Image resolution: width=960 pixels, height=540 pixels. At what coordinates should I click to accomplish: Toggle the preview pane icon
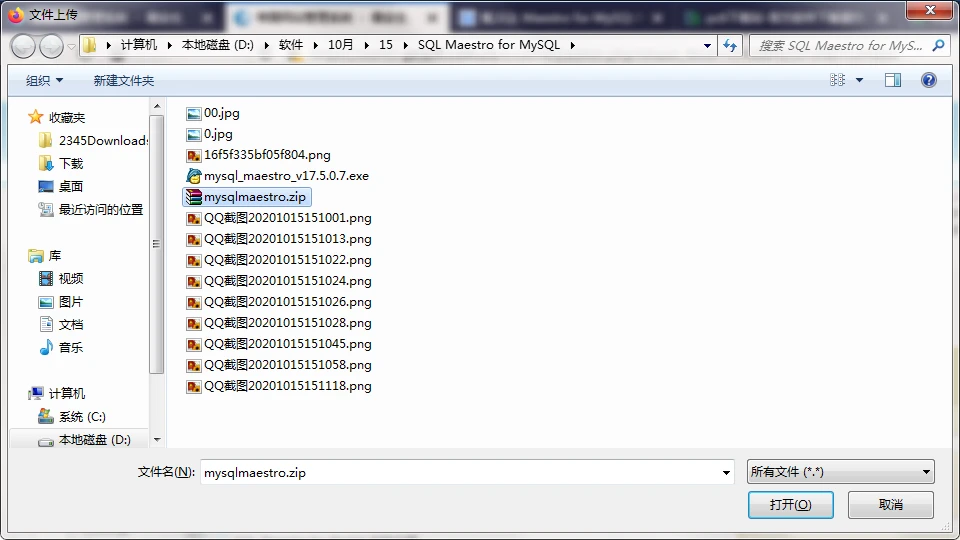pos(893,80)
